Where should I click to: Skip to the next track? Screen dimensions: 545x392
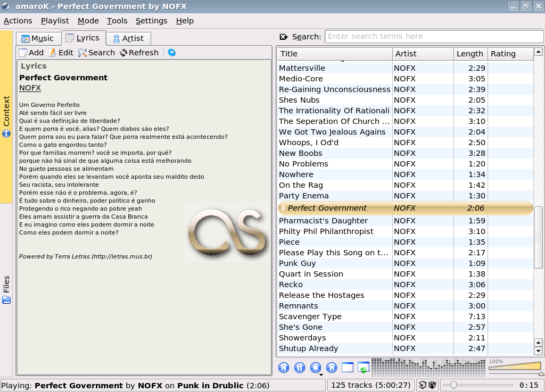pos(332,368)
